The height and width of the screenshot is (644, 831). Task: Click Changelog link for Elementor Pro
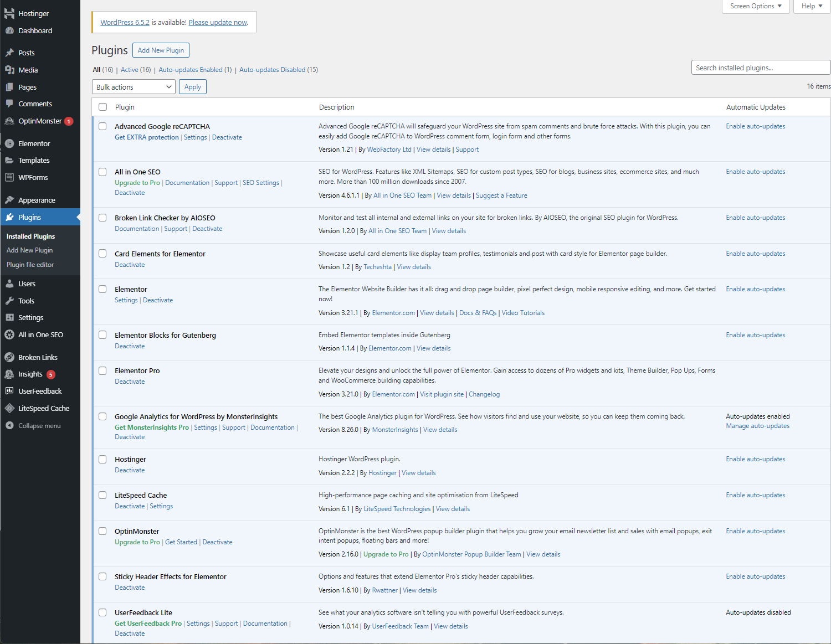pos(484,394)
